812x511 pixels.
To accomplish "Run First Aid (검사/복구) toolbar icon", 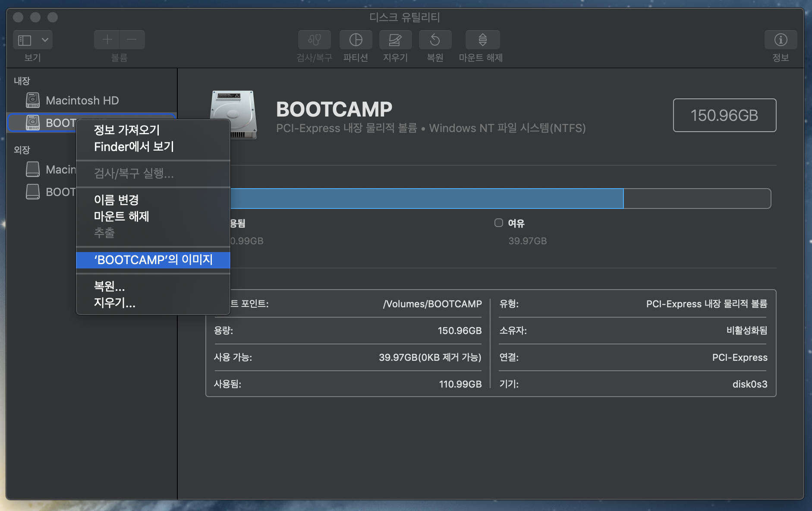I will click(315, 40).
